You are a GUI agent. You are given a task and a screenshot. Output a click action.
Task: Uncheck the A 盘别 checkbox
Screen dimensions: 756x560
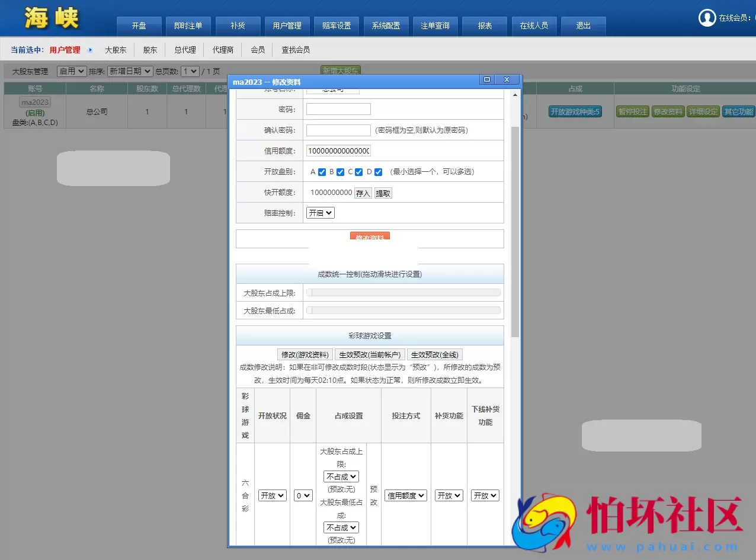pos(321,172)
